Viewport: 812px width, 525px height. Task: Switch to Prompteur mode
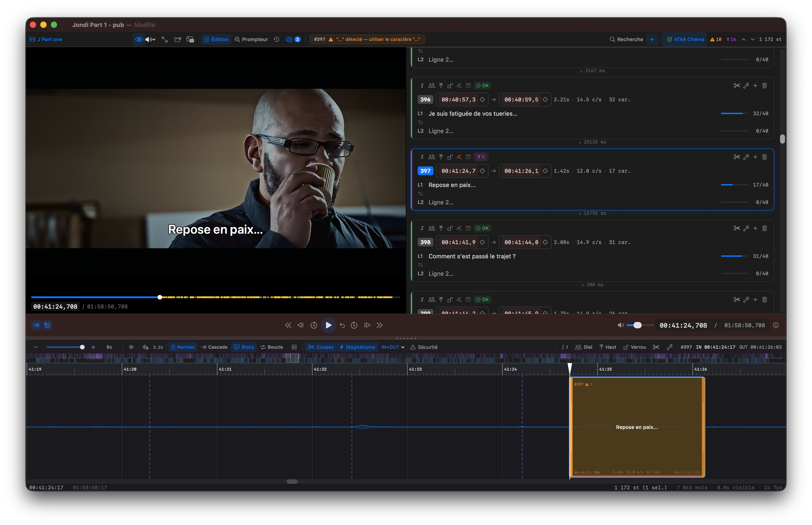(251, 40)
